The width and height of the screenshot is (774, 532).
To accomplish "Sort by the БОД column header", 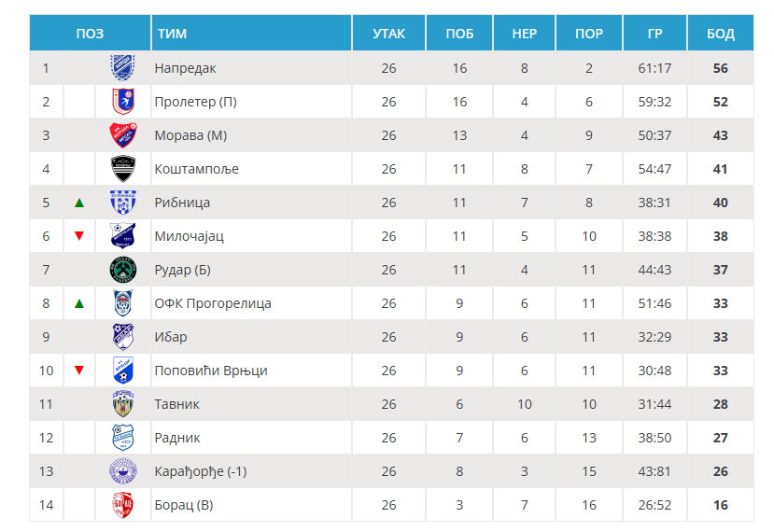I will point(720,33).
